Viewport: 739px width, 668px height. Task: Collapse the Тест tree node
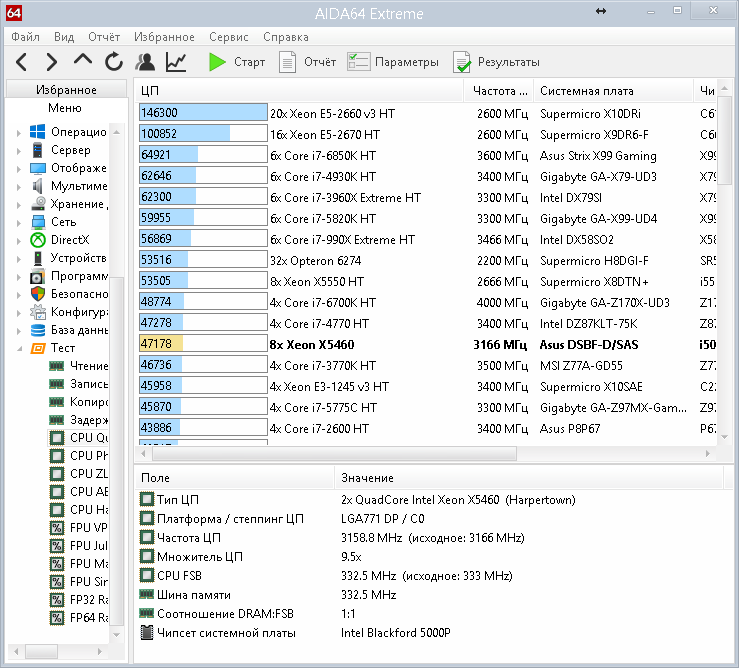19,348
